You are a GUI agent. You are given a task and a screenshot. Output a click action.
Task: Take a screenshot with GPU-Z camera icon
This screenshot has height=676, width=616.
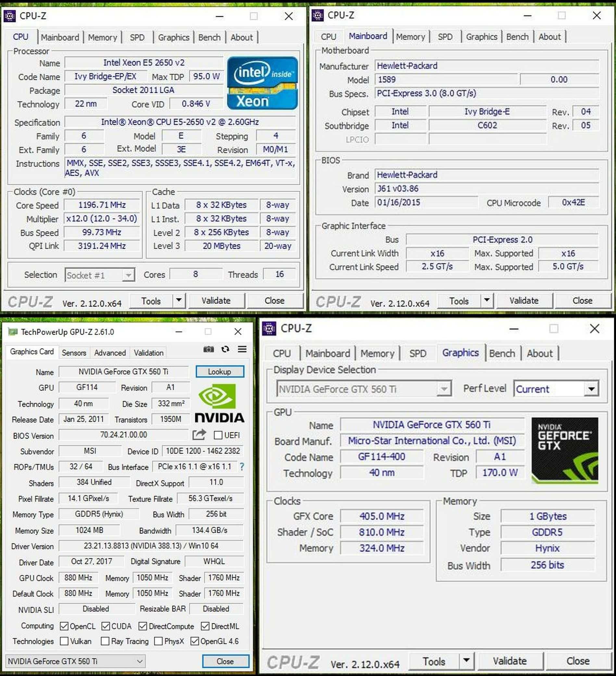click(208, 350)
